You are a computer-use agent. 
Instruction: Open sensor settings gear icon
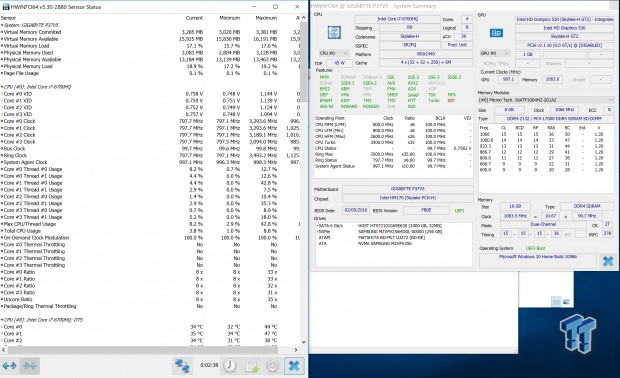[x=273, y=366]
